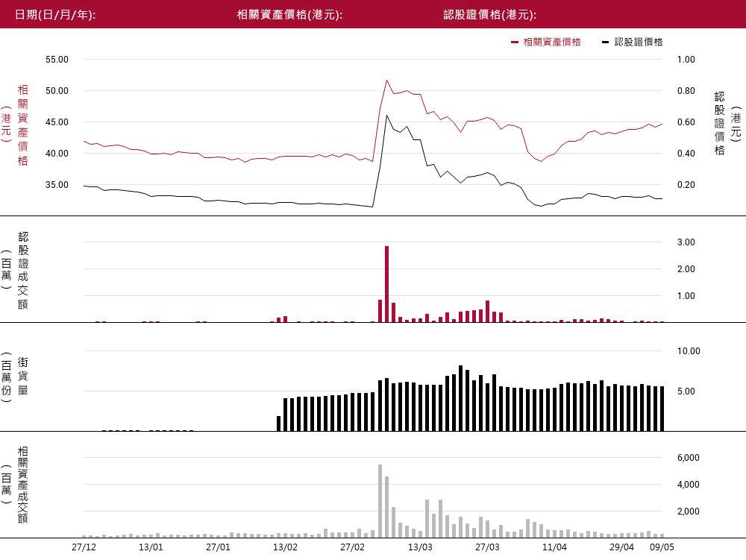The image size is (746, 560).
Task: Click the 11/04 date label
Action: click(554, 547)
